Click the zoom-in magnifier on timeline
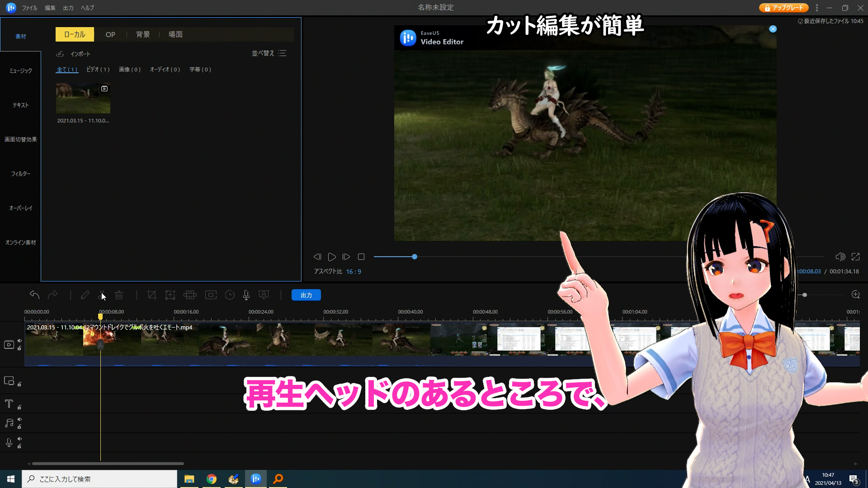Viewport: 868px width, 488px height. pyautogui.click(x=855, y=295)
